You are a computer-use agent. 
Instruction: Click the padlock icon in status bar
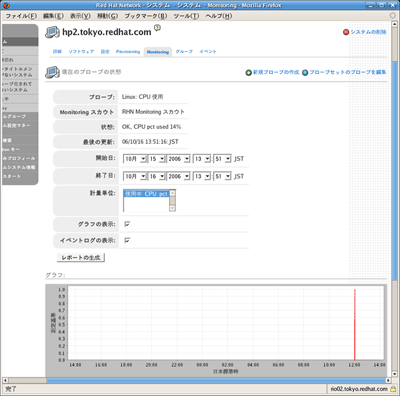tap(393, 389)
